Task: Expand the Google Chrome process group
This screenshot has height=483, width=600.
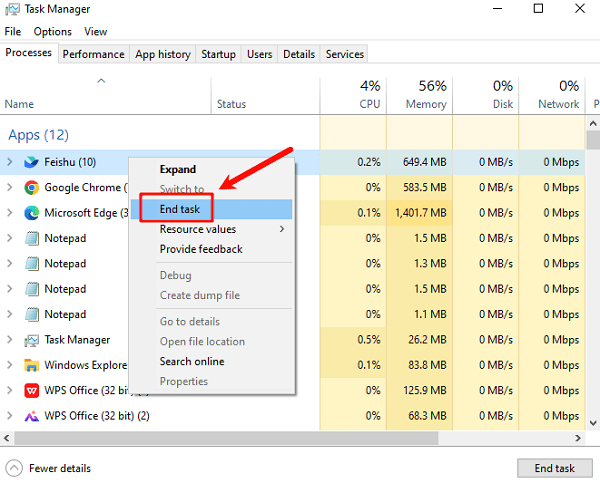Action: click(x=10, y=187)
